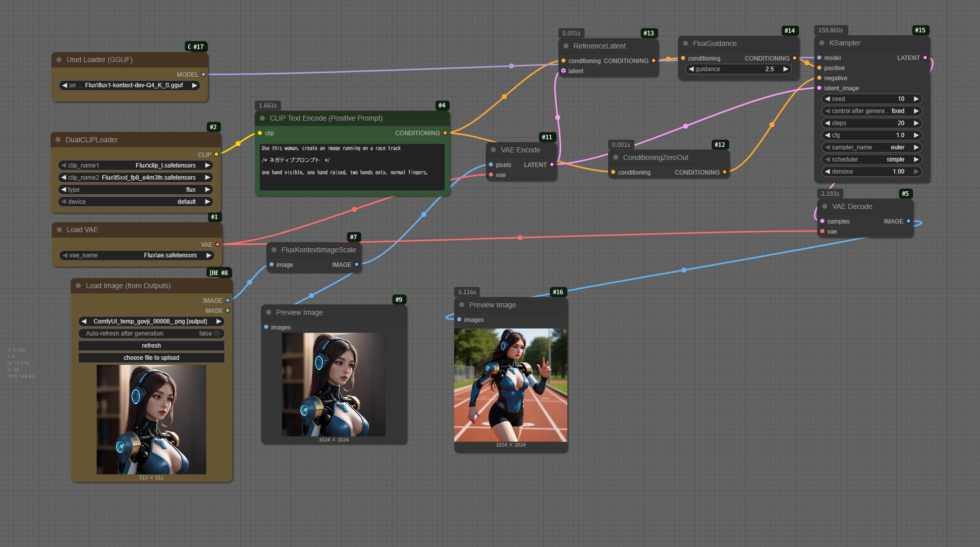Click the Load VAE MODEL output port
The image size is (980, 547).
pos(217,244)
